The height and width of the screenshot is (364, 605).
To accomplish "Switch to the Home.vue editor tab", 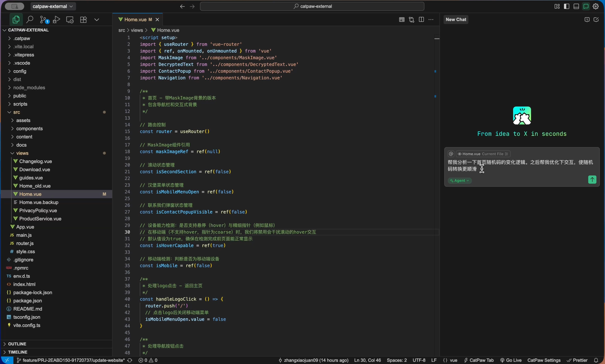I will point(135,20).
